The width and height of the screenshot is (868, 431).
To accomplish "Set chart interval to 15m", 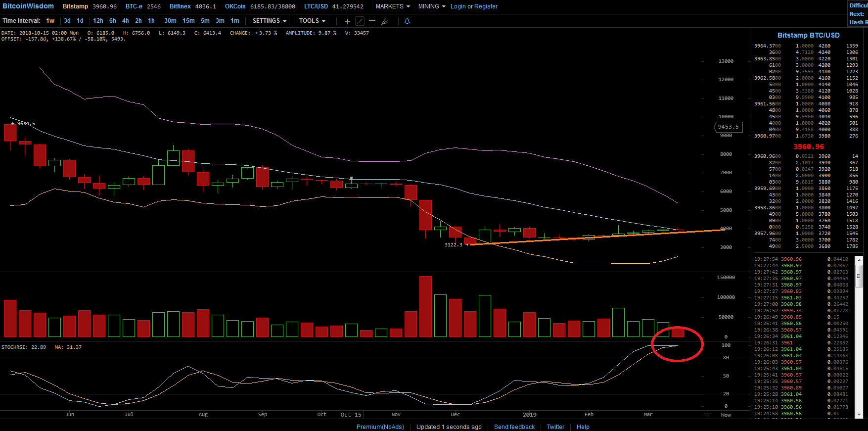I will 188,21.
